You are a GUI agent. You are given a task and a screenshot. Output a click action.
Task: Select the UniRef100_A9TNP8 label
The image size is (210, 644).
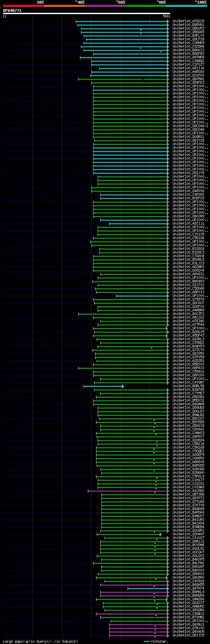point(188,57)
